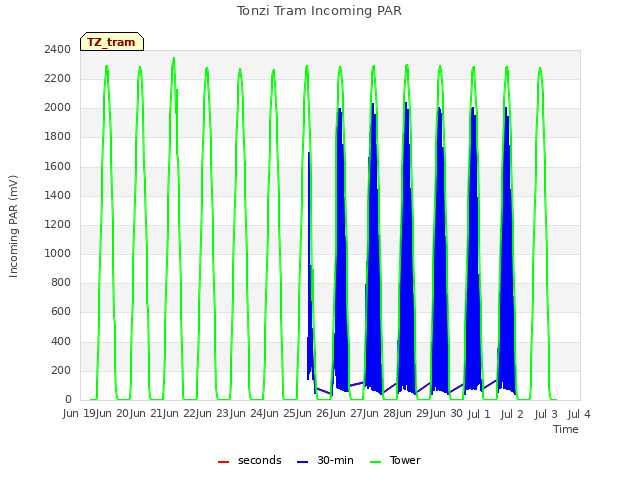The height and width of the screenshot is (480, 640).
Task: Click the Time axis label
Action: click(x=566, y=429)
